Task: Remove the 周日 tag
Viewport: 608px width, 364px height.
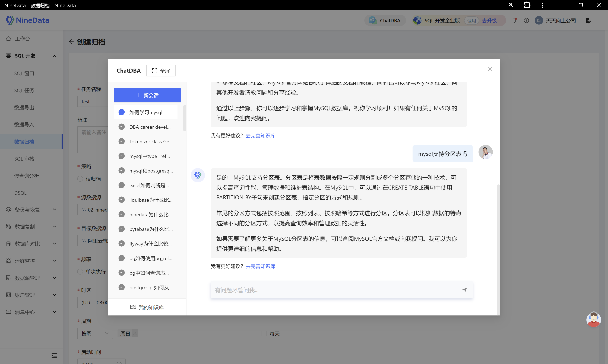Action: [x=135, y=333]
